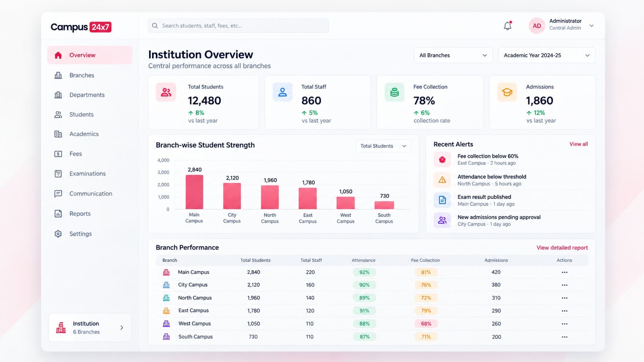Click the Main Campus bar in chart
This screenshot has width=644, height=362.
click(x=195, y=192)
